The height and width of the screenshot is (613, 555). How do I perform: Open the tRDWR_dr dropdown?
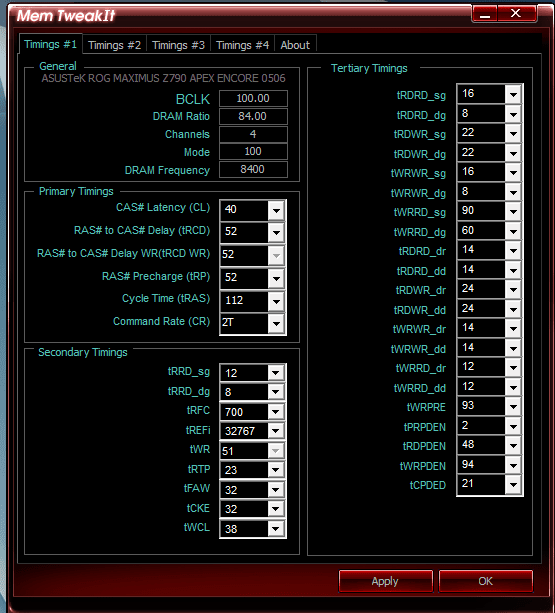[x=513, y=290]
